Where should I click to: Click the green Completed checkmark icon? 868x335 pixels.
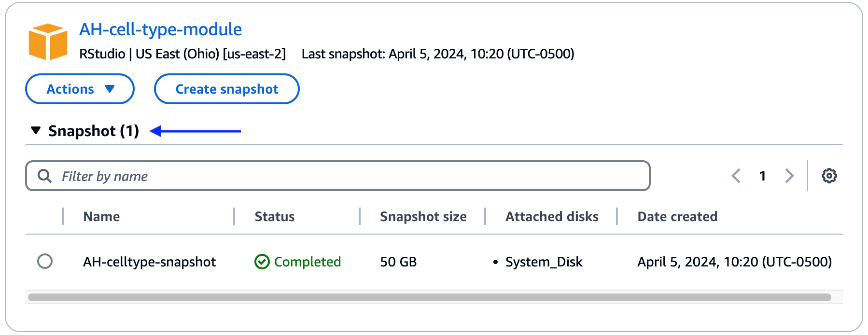(x=262, y=262)
